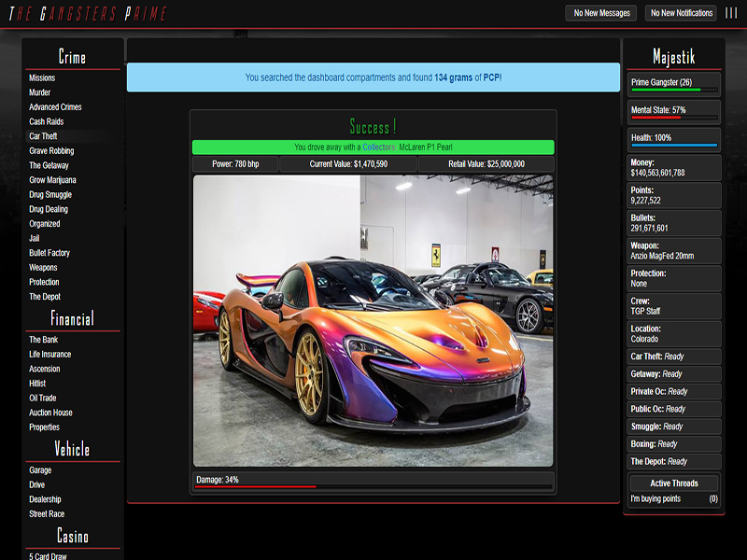
Task: Click the PCP found notification banner
Action: tap(373, 77)
